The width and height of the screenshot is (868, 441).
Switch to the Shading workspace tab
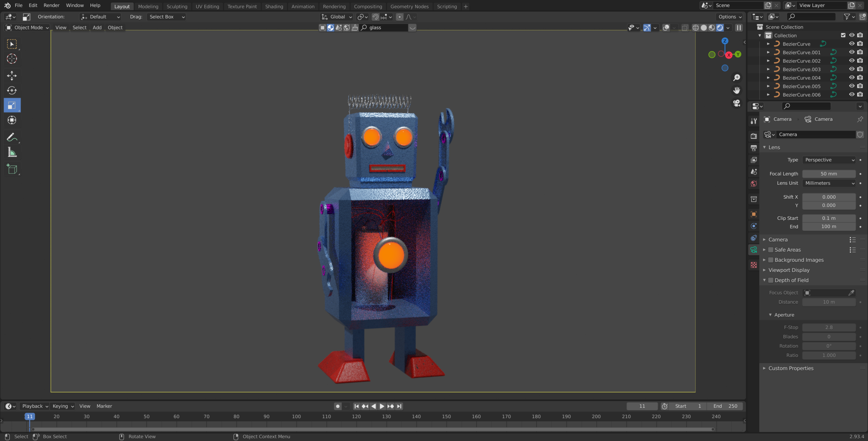point(274,6)
